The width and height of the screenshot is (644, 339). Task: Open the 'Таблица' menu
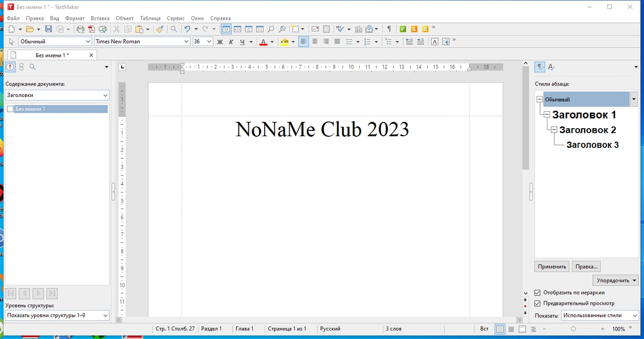[x=150, y=18]
